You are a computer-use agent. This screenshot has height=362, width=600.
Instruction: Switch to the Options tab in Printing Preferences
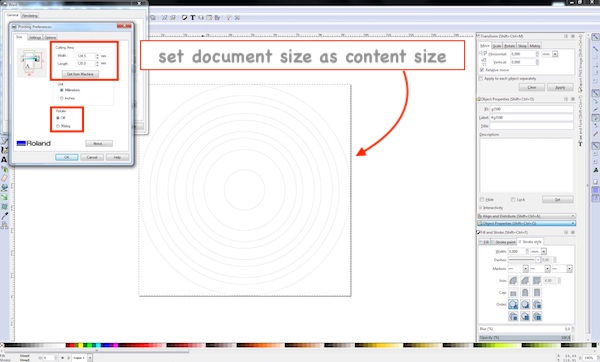pyautogui.click(x=50, y=37)
